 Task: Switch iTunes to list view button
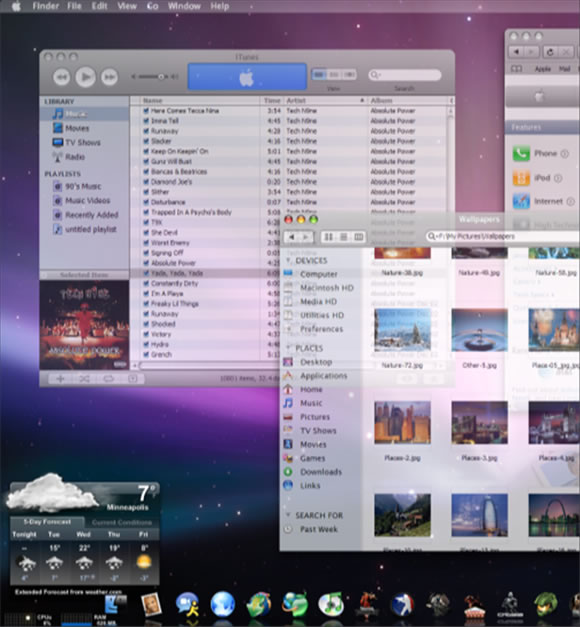coord(319,75)
